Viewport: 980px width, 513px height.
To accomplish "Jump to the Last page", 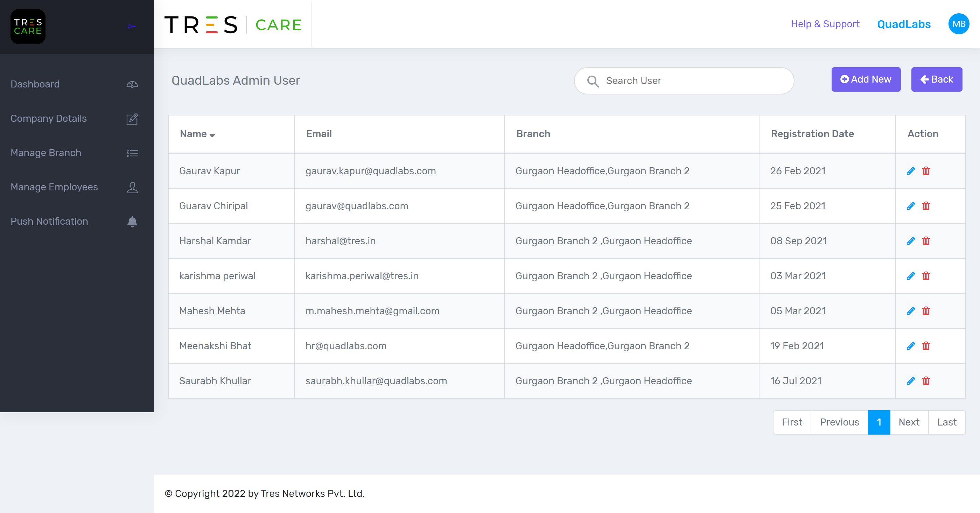I will pos(946,422).
